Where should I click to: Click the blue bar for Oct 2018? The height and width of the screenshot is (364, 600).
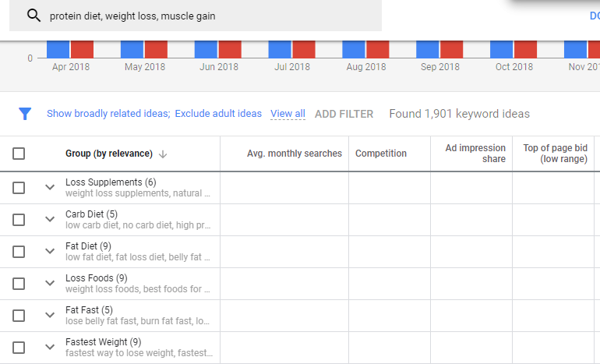point(501,49)
